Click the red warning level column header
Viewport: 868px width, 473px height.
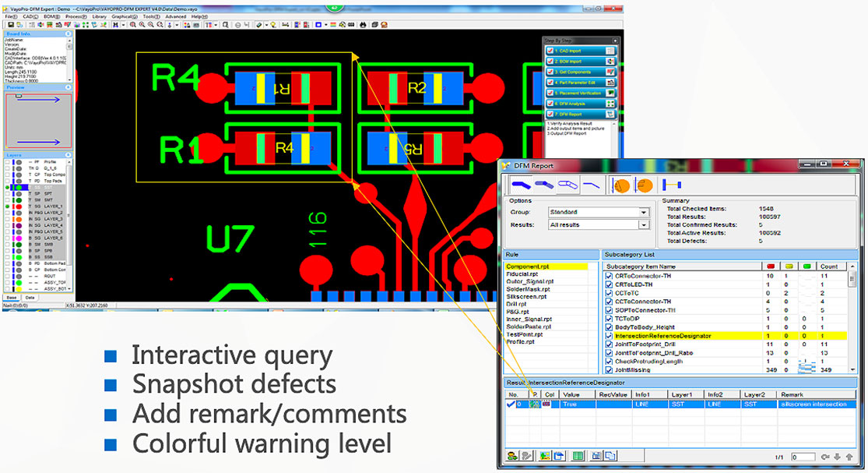(771, 266)
